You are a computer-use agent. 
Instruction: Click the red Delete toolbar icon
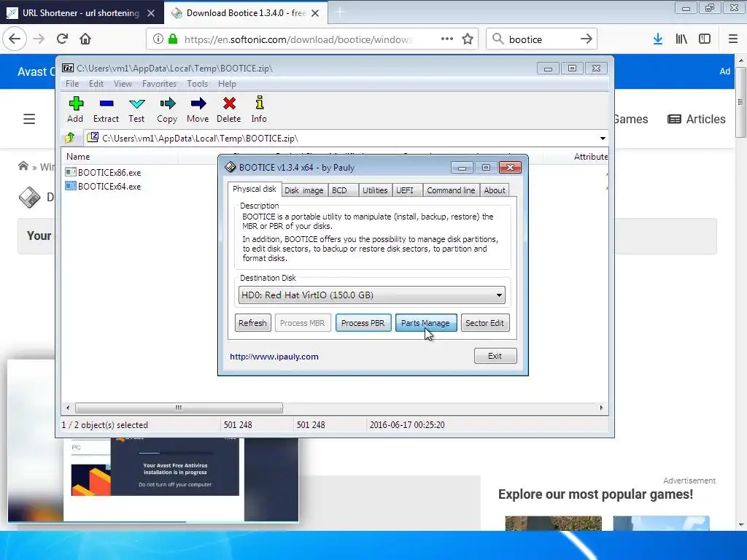click(228, 109)
